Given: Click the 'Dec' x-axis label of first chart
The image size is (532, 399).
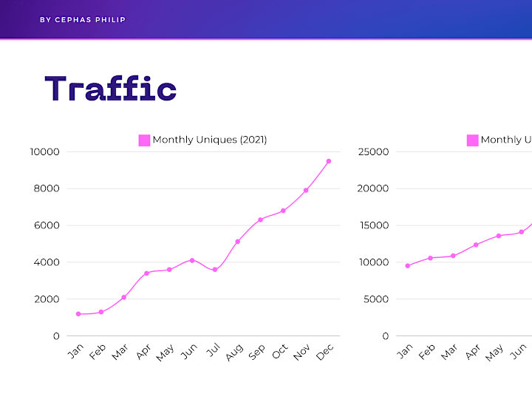Looking at the screenshot, I should coord(324,352).
